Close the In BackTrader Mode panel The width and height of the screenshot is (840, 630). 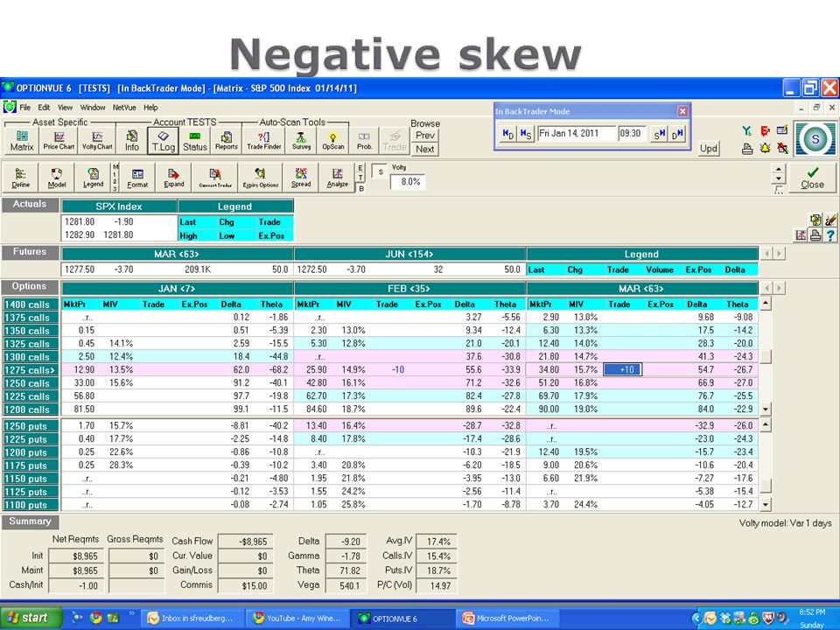pos(682,111)
